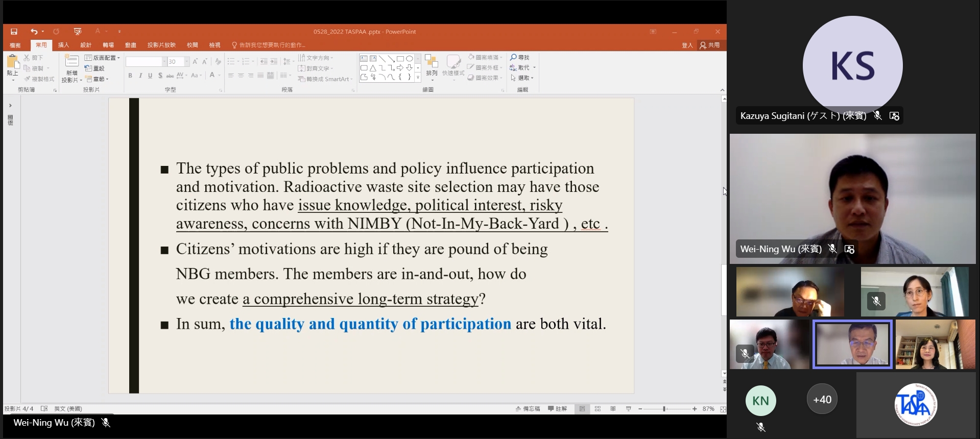Toggle Underline formatting button
The height and width of the screenshot is (439, 980).
tap(150, 76)
